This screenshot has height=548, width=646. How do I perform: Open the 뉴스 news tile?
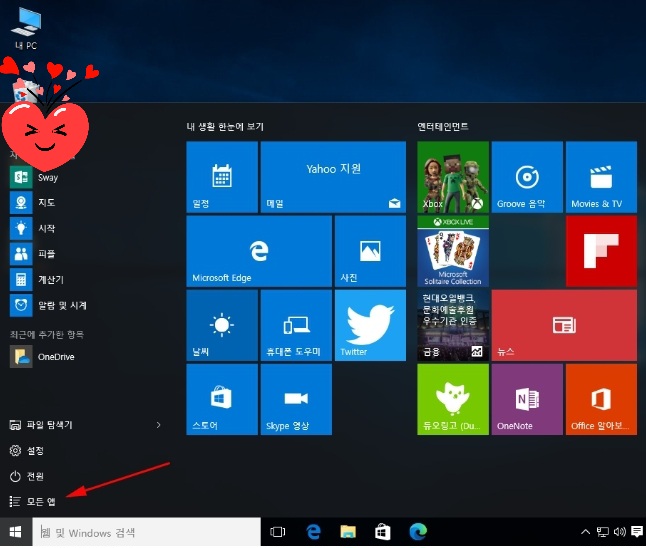tap(564, 325)
